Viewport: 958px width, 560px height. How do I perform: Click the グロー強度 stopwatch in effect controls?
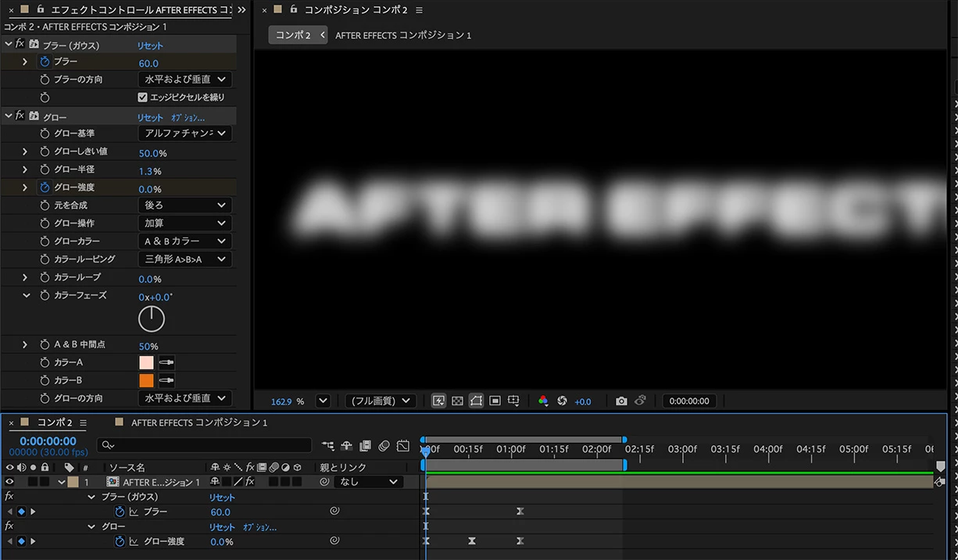(x=45, y=187)
